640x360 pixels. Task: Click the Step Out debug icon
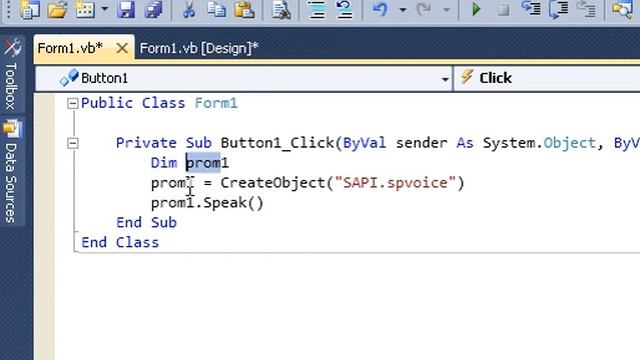[586, 9]
